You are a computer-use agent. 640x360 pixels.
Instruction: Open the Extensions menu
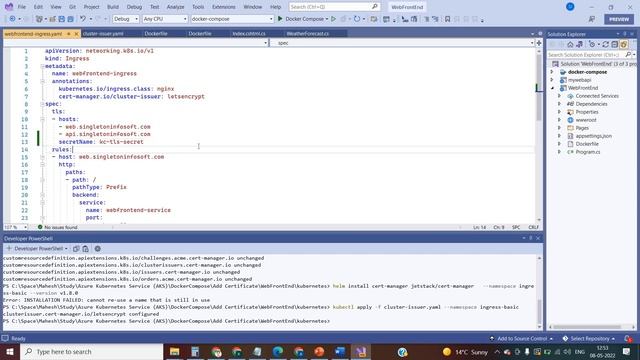pyautogui.click(x=224, y=7)
